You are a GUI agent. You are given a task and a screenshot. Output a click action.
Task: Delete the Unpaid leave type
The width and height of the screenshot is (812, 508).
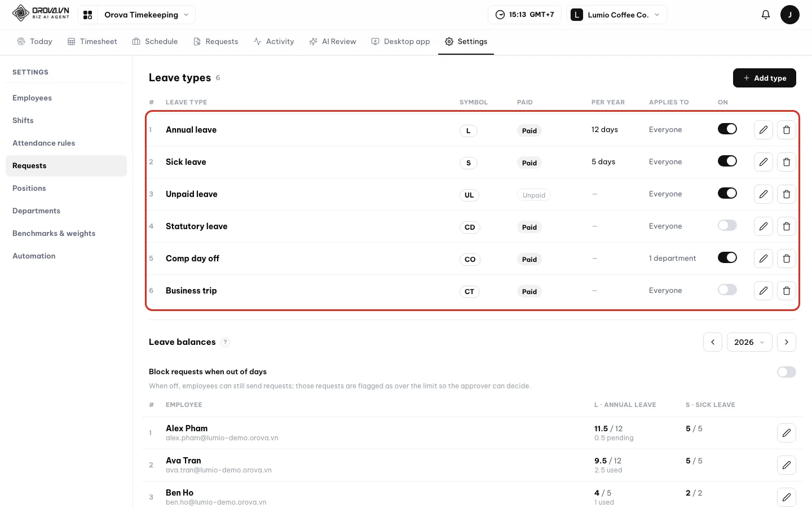pos(787,194)
